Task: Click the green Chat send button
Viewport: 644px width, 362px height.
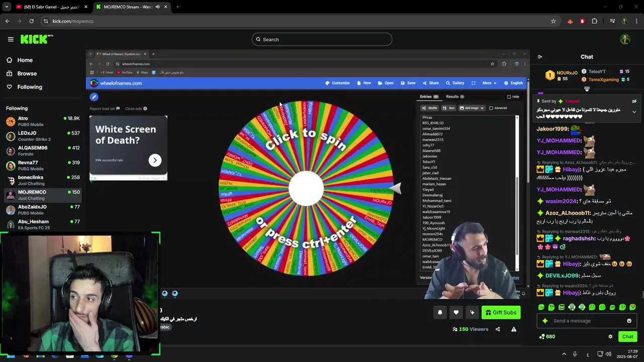Action: [628, 336]
